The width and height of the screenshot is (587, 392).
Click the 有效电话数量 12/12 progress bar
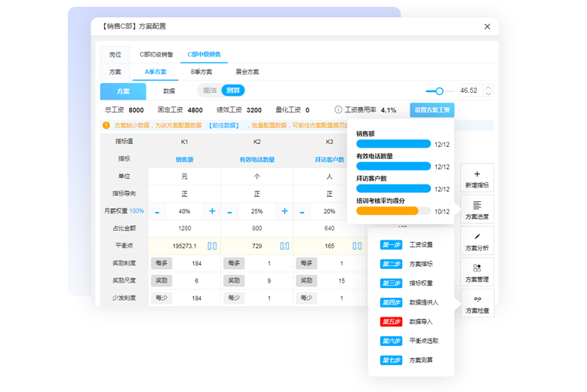(393, 166)
